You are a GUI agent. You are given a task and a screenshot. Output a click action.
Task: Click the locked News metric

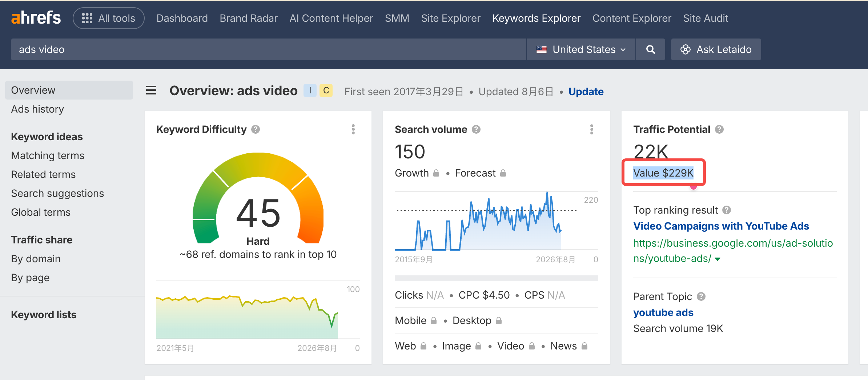[569, 346]
